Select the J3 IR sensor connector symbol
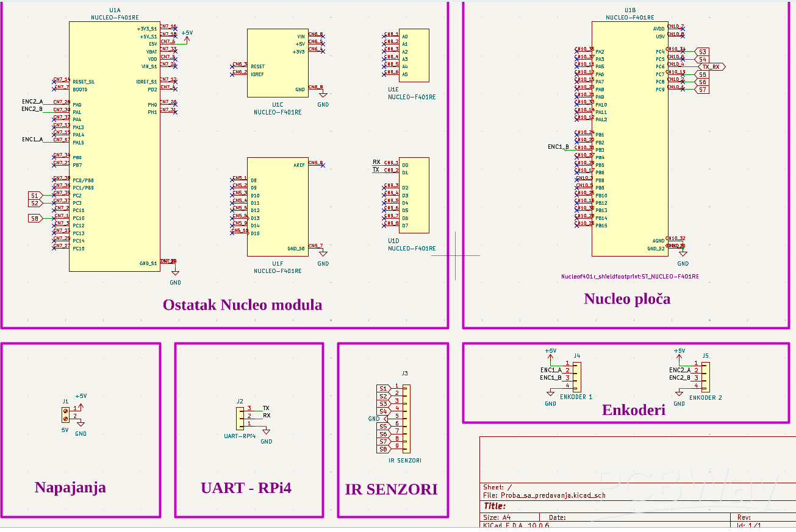The height and width of the screenshot is (532, 796). (x=406, y=418)
